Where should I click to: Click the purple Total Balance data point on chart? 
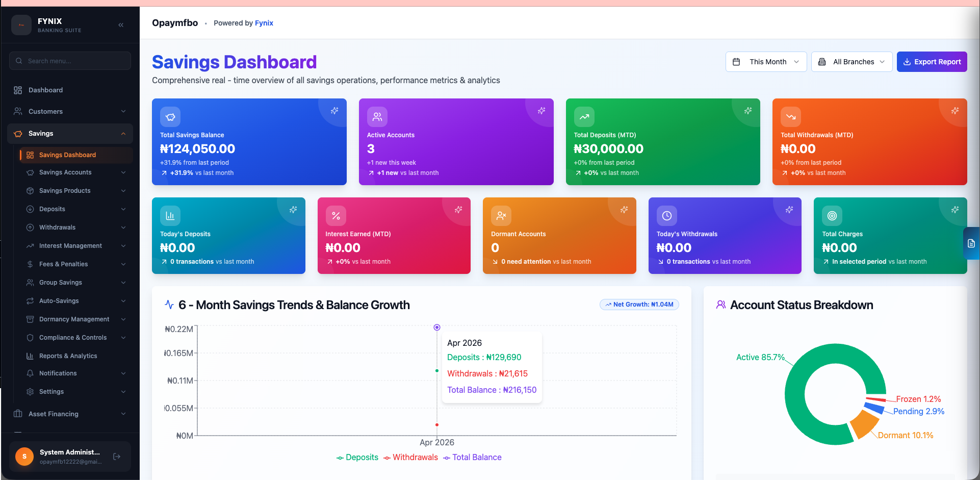[x=437, y=327]
